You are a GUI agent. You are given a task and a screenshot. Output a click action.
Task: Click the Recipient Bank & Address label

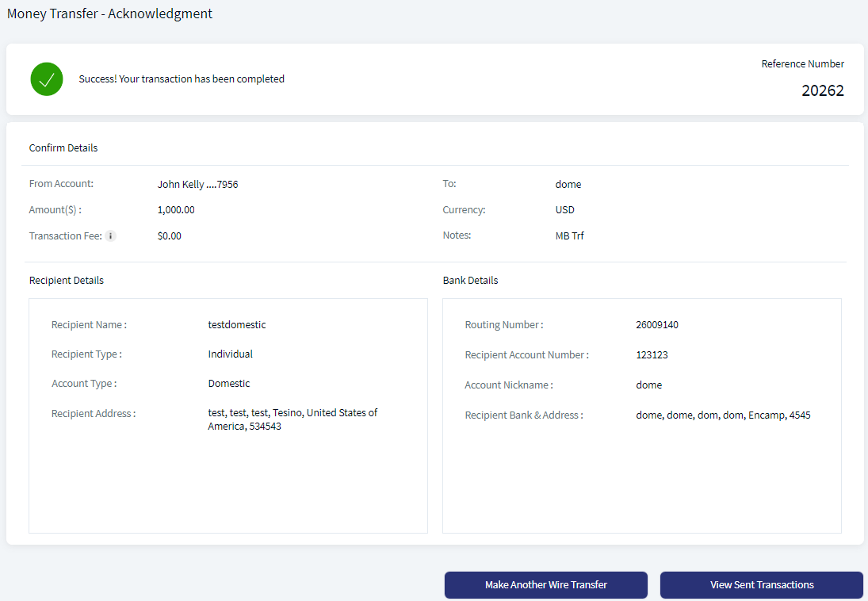pyautogui.click(x=524, y=415)
